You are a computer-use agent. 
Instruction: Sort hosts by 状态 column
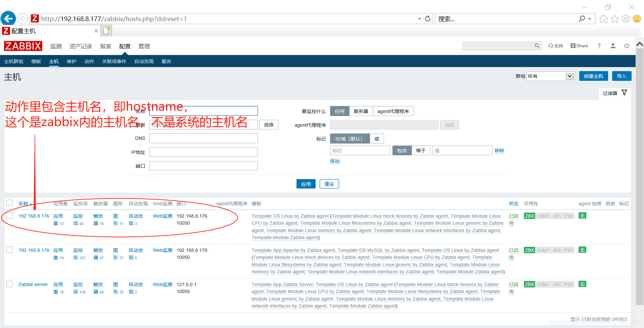pyautogui.click(x=514, y=204)
